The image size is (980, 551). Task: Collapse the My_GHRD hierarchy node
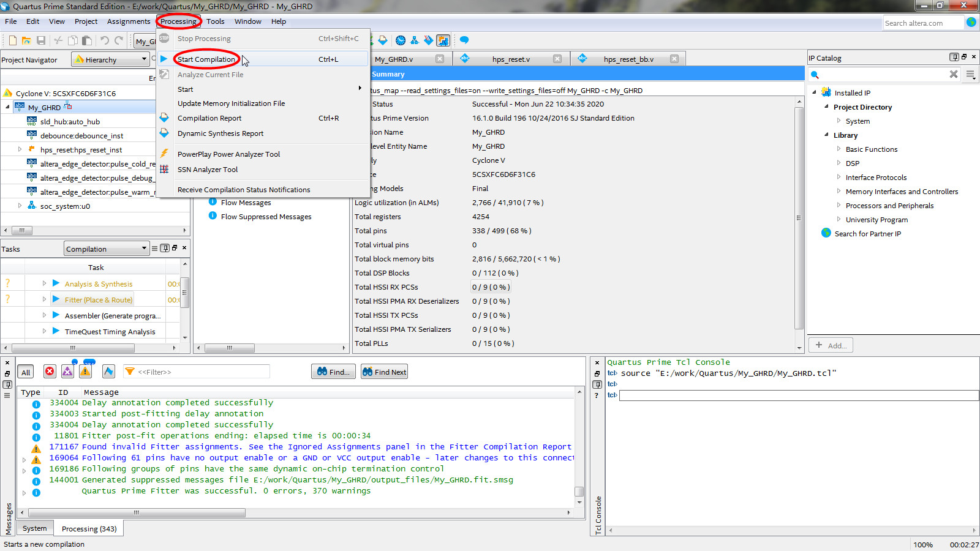click(8, 107)
